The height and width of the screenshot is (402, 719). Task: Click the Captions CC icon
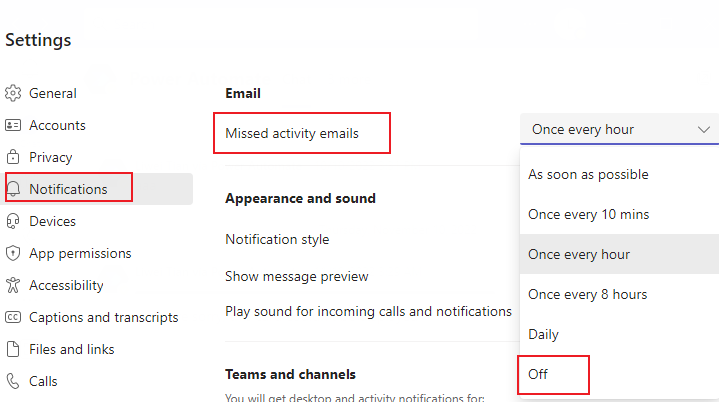click(x=13, y=317)
